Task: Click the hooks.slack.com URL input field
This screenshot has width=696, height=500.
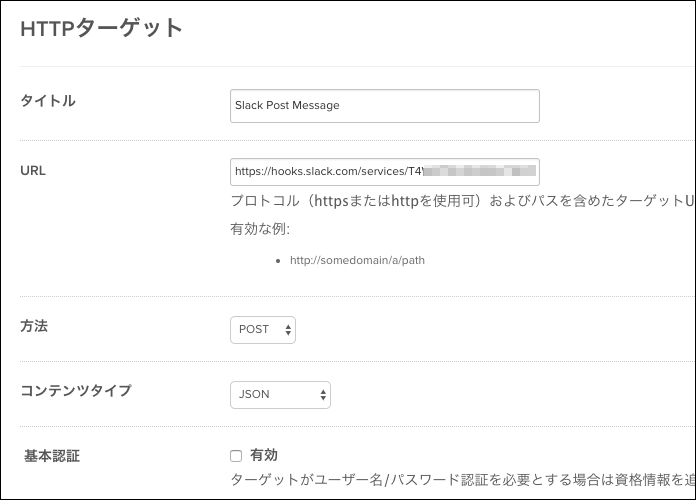Action: tap(385, 172)
